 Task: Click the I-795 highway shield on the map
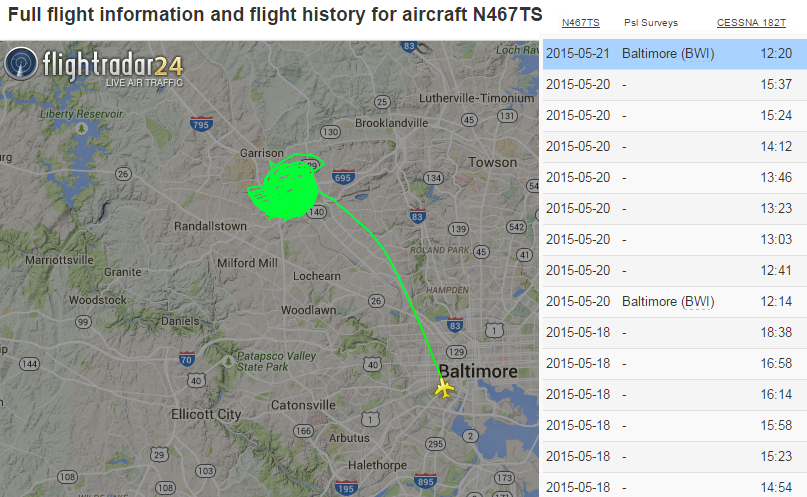[x=201, y=124]
